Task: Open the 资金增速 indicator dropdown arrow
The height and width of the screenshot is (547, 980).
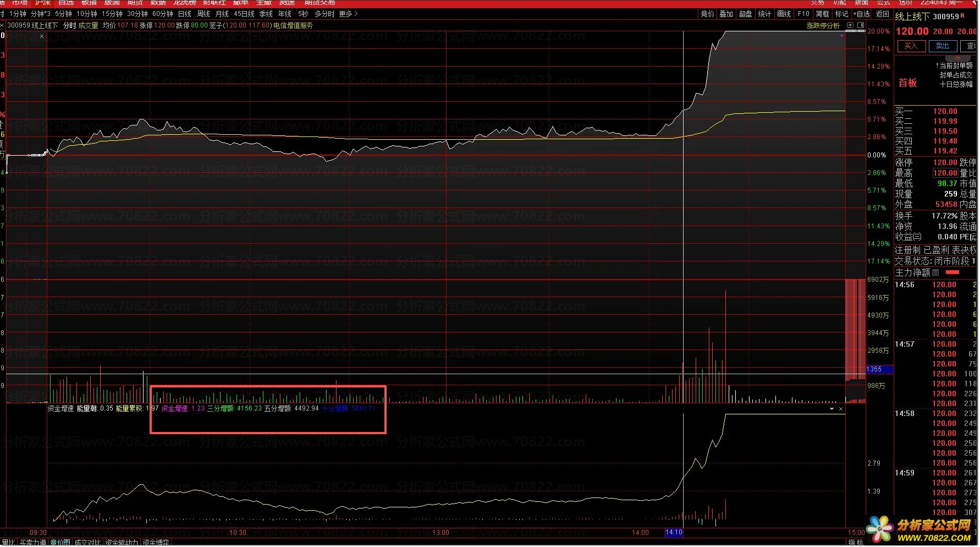Action: [x=832, y=409]
